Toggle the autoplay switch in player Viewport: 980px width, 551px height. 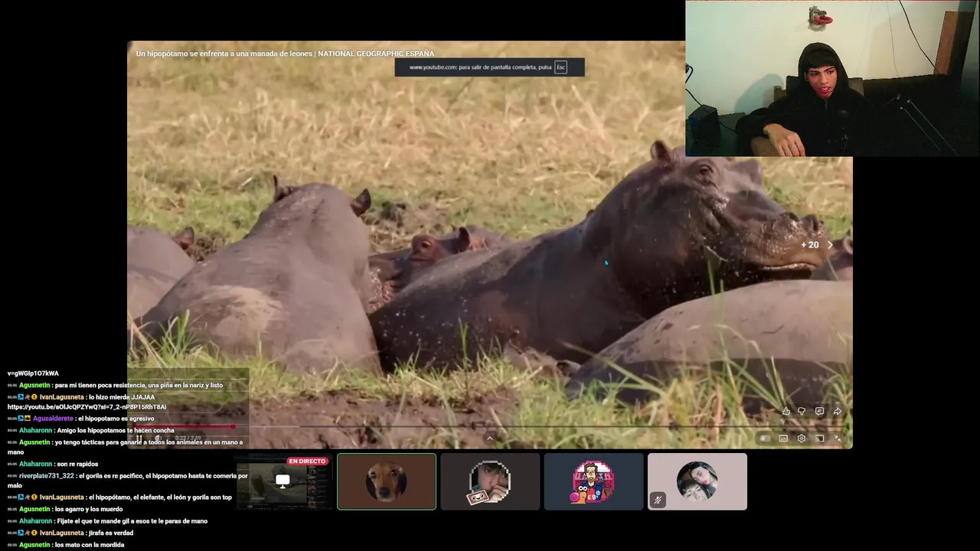(x=764, y=439)
